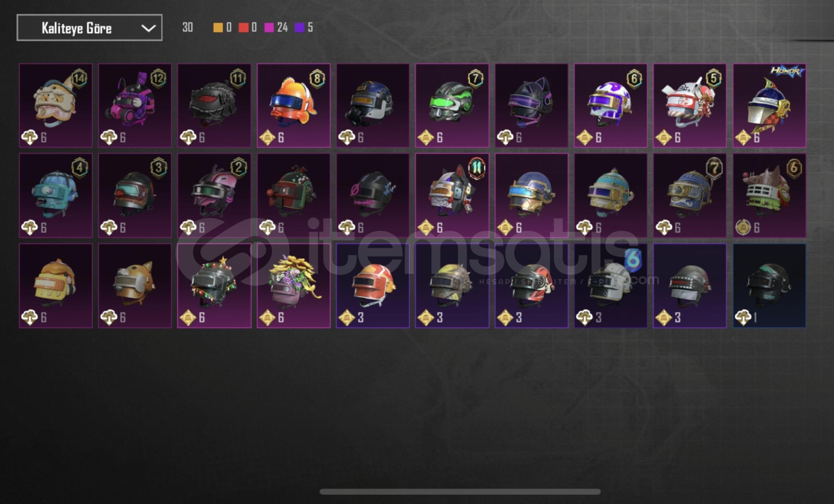Click the bottom home indicator bar
834x504 pixels.
pyautogui.click(x=460, y=491)
